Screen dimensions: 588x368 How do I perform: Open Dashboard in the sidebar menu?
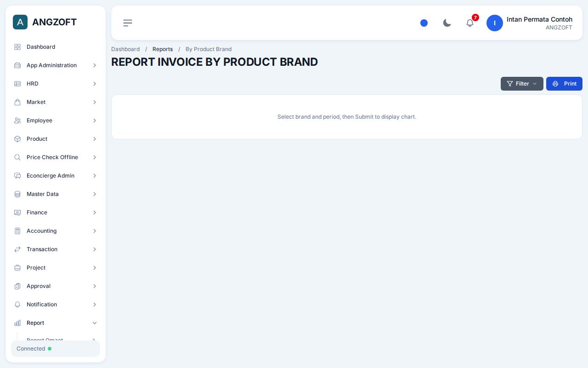pyautogui.click(x=56, y=47)
